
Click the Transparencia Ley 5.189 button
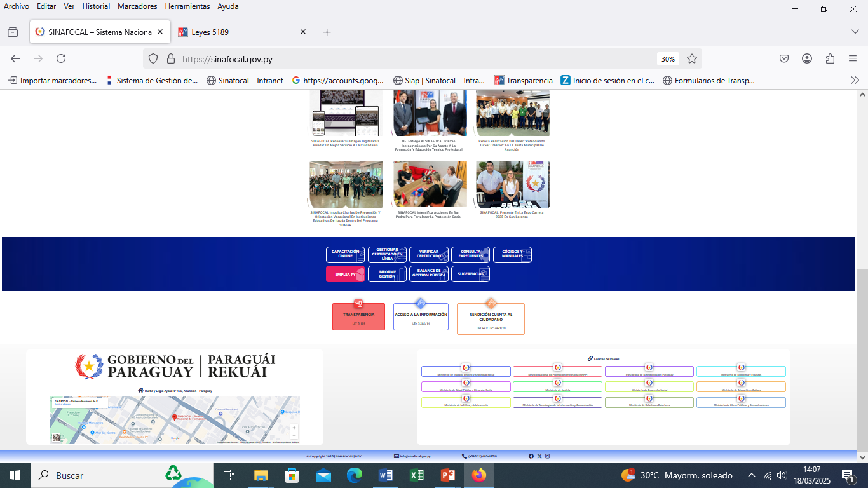(x=358, y=316)
